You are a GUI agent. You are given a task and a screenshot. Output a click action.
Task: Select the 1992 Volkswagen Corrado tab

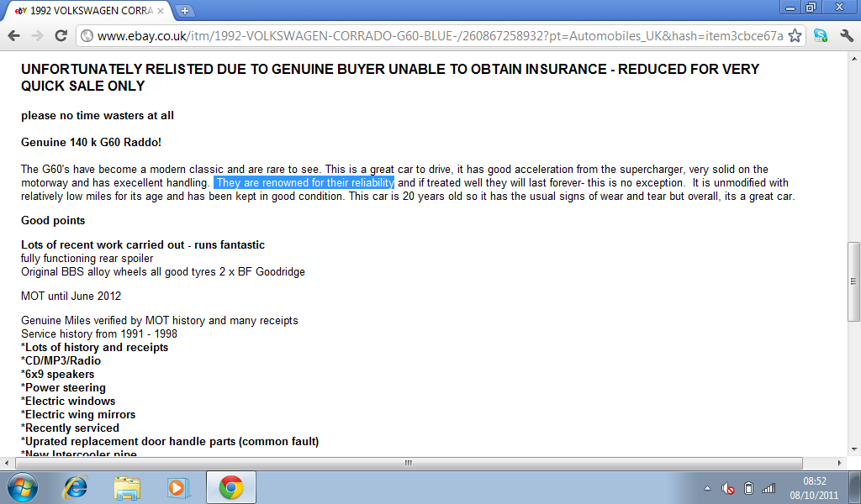pos(84,11)
